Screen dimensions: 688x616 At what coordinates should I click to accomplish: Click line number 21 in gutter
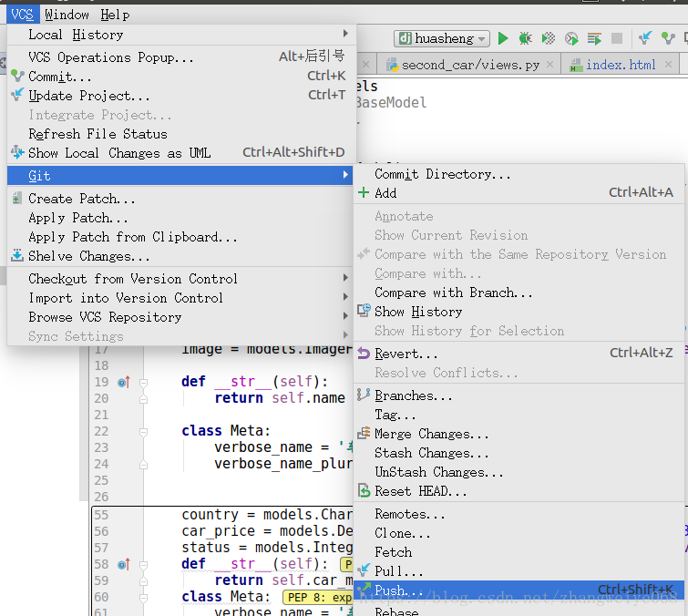pyautogui.click(x=101, y=415)
